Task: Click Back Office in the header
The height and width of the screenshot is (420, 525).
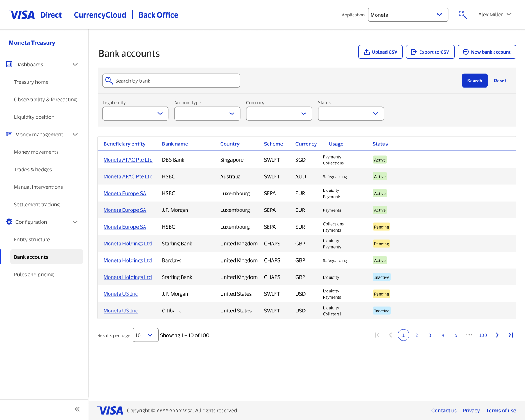Action: [x=158, y=15]
